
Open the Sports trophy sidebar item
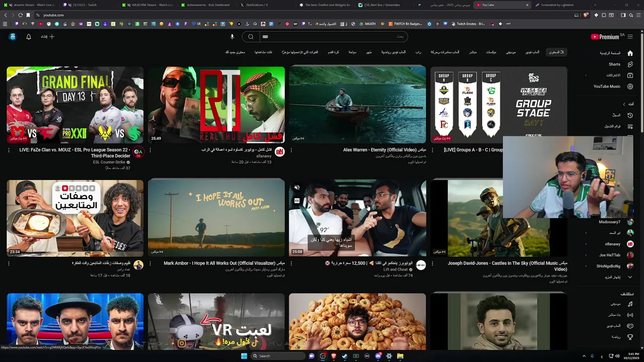[630, 337]
